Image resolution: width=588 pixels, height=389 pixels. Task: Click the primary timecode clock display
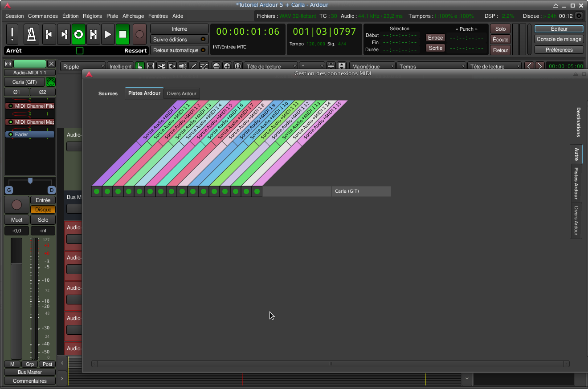pos(248,32)
